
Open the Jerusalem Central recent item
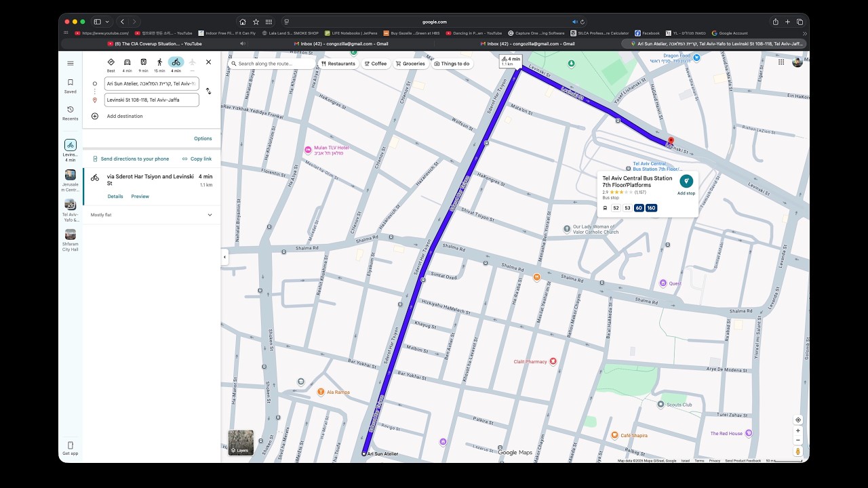(x=70, y=181)
